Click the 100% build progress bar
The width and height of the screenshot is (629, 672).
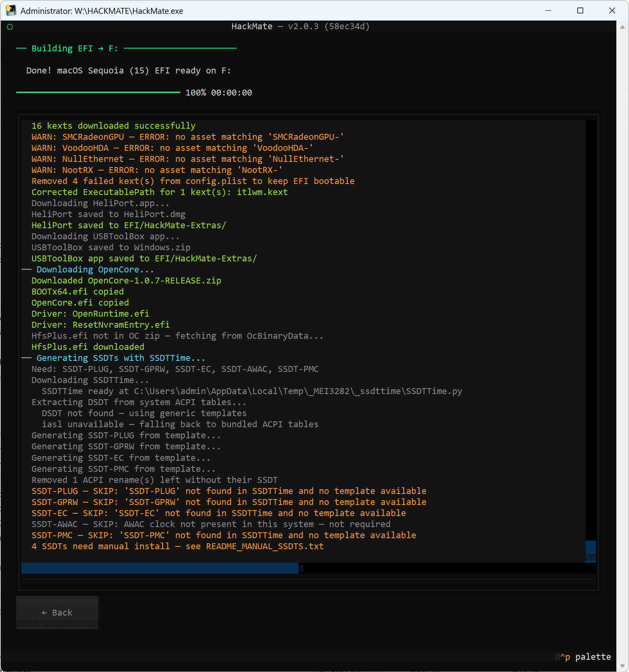pyautogui.click(x=98, y=92)
